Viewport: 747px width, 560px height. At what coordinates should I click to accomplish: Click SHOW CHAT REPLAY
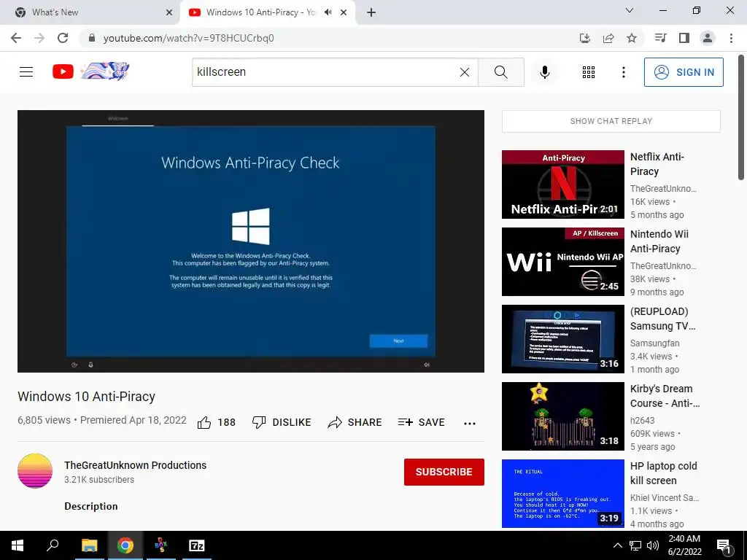tap(611, 122)
